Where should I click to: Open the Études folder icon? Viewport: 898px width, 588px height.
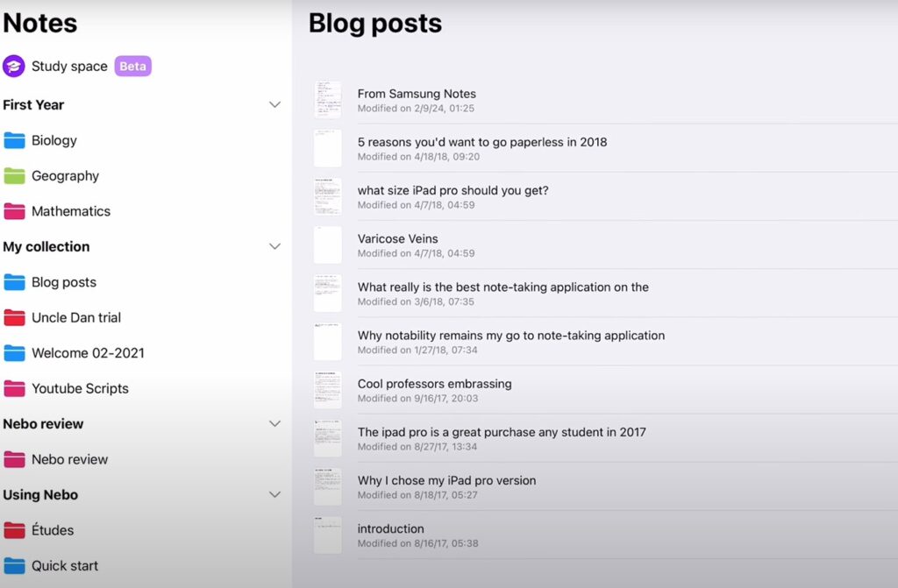(x=16, y=530)
